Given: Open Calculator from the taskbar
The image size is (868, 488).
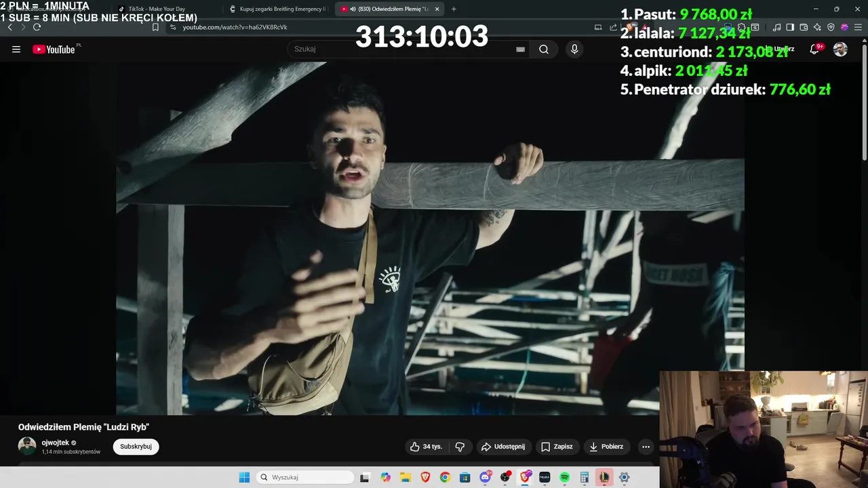Looking at the screenshot, I should [584, 477].
